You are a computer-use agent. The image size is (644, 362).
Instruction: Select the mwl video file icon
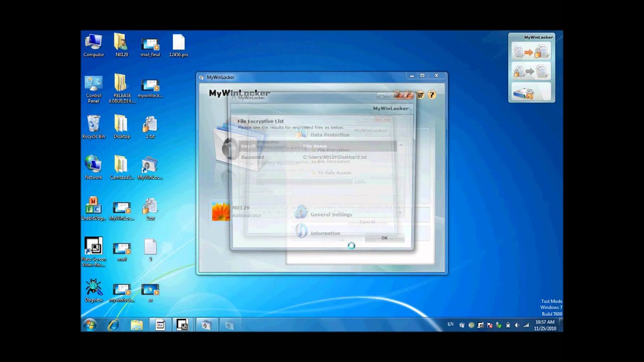point(122,251)
